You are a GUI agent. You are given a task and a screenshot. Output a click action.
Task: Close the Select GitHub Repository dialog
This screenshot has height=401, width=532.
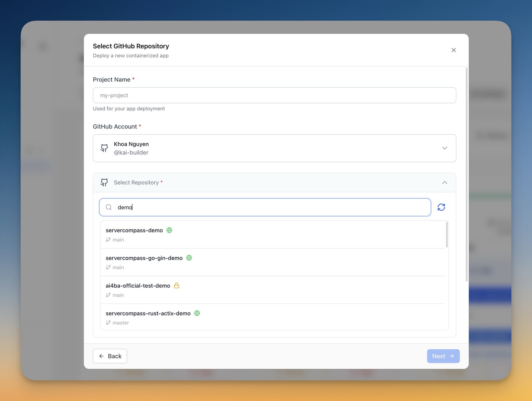pyautogui.click(x=454, y=50)
